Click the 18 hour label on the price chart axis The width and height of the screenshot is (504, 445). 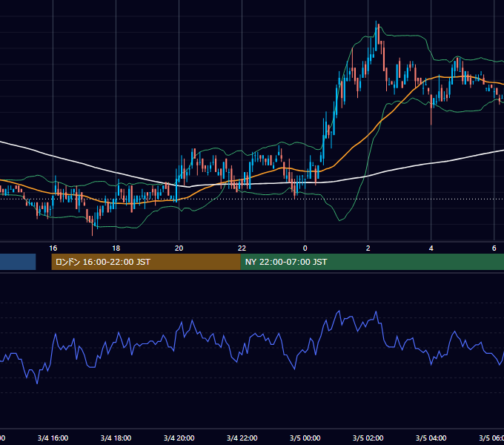pos(116,248)
